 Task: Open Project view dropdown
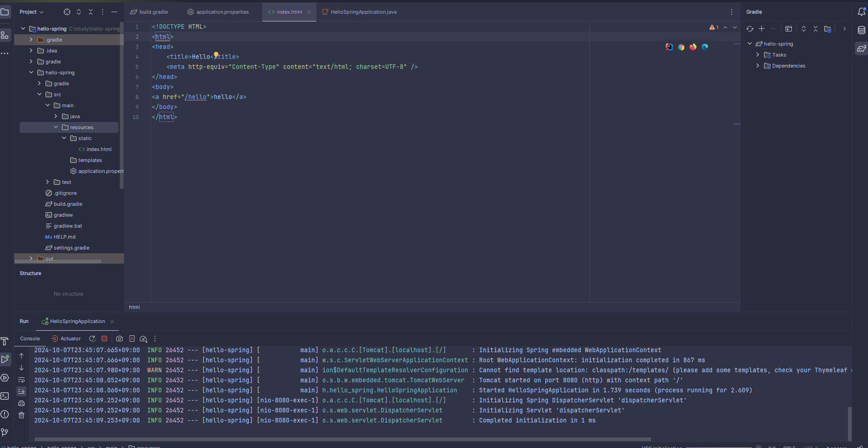[31, 12]
